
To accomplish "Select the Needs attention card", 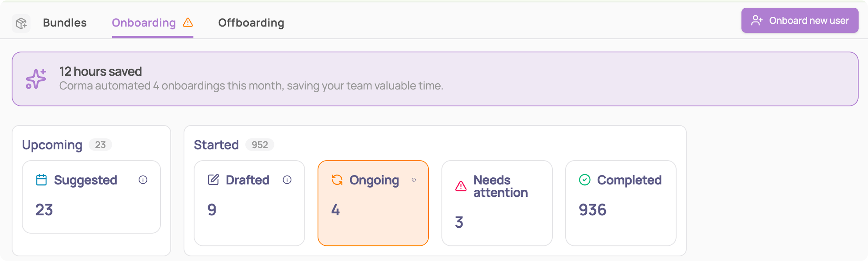I will tap(497, 203).
